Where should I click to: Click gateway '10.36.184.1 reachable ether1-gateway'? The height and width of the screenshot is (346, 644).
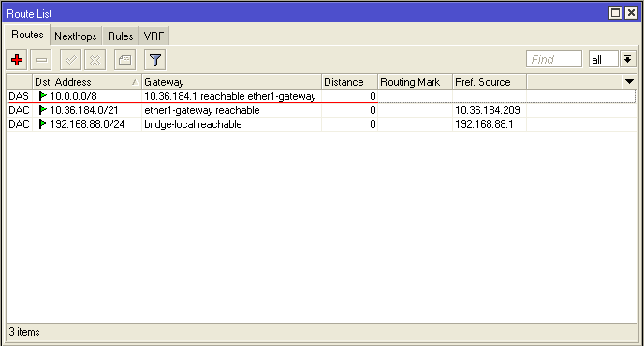pos(230,96)
